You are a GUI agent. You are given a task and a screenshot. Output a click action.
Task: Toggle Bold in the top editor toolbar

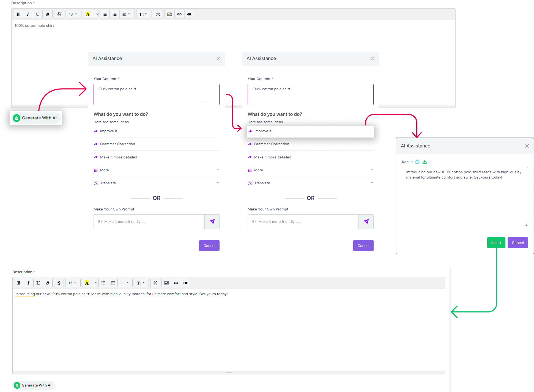coord(18,14)
